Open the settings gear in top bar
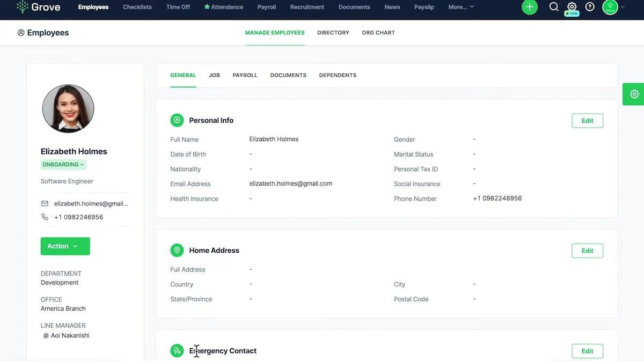Viewport: 644px width, 361px height. point(572,7)
